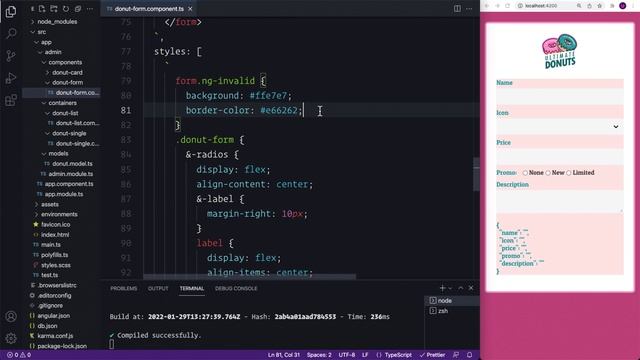Switch to the OUTPUT panel tab
This screenshot has width=640, height=360.
tap(158, 288)
